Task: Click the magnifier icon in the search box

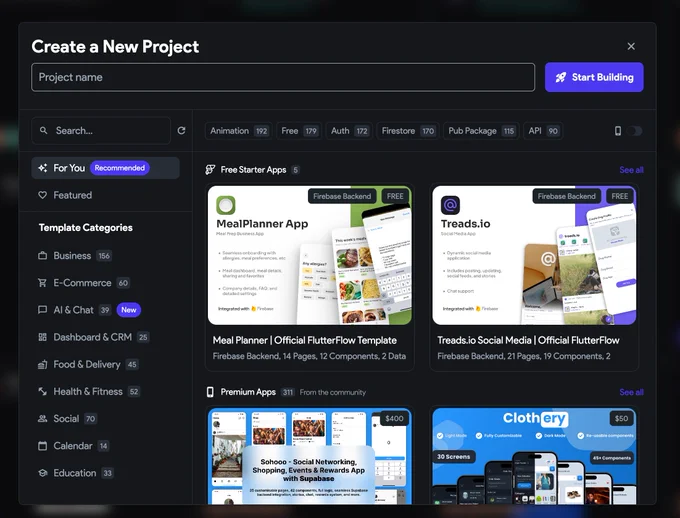Action: pos(43,131)
